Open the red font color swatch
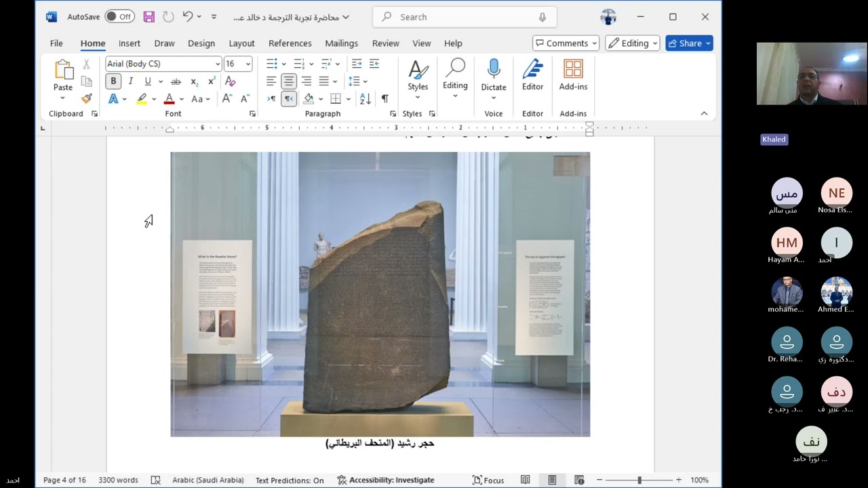This screenshot has width=868, height=488. coord(170,99)
